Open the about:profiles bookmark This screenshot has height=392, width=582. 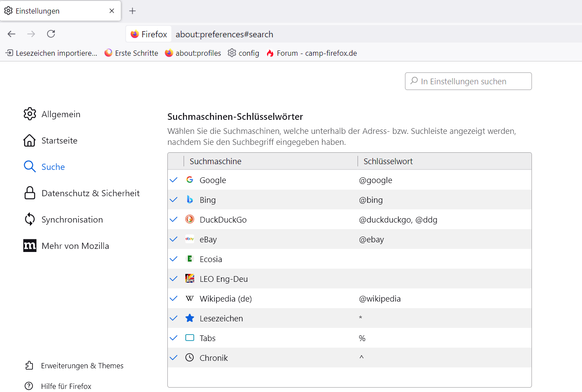point(193,53)
